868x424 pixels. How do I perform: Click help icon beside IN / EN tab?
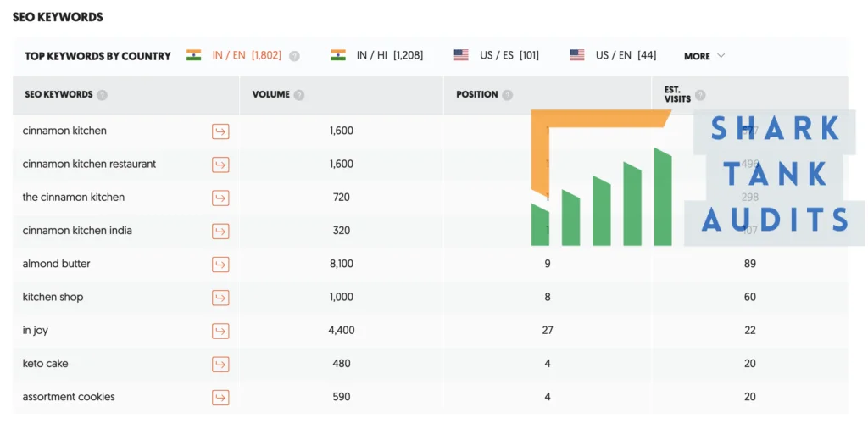[x=294, y=56]
